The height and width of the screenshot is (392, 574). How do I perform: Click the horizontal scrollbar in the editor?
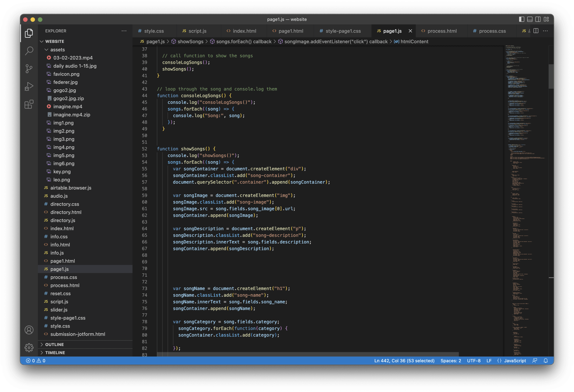[x=308, y=354]
